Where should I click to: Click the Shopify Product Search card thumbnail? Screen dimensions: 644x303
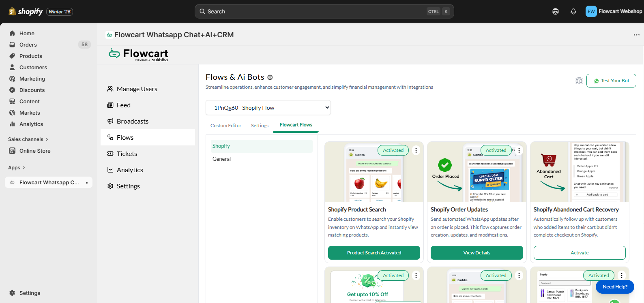(x=374, y=172)
